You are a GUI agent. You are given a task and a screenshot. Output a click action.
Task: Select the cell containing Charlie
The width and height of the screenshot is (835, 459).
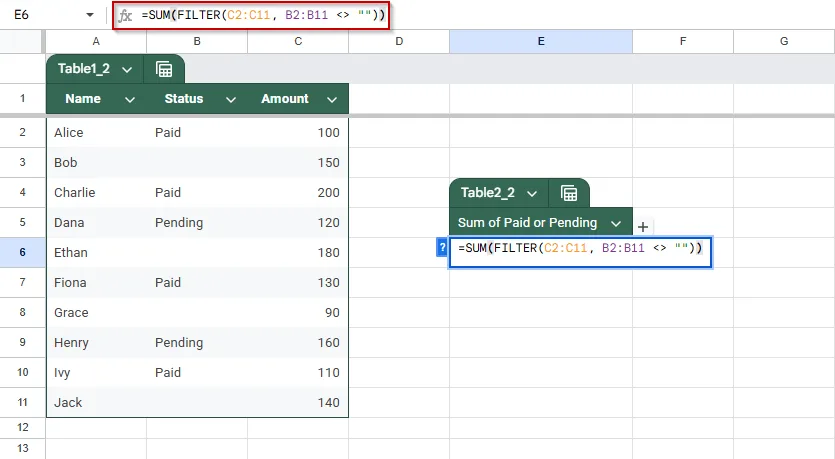click(96, 193)
